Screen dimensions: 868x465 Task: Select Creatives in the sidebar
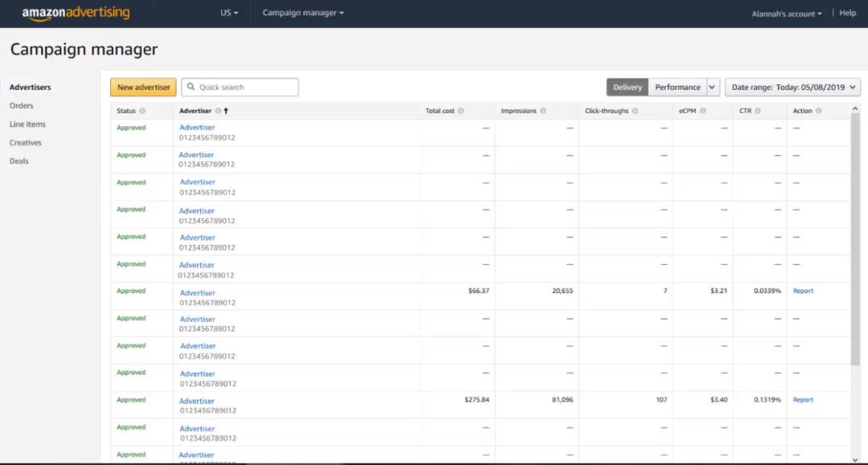click(x=26, y=143)
